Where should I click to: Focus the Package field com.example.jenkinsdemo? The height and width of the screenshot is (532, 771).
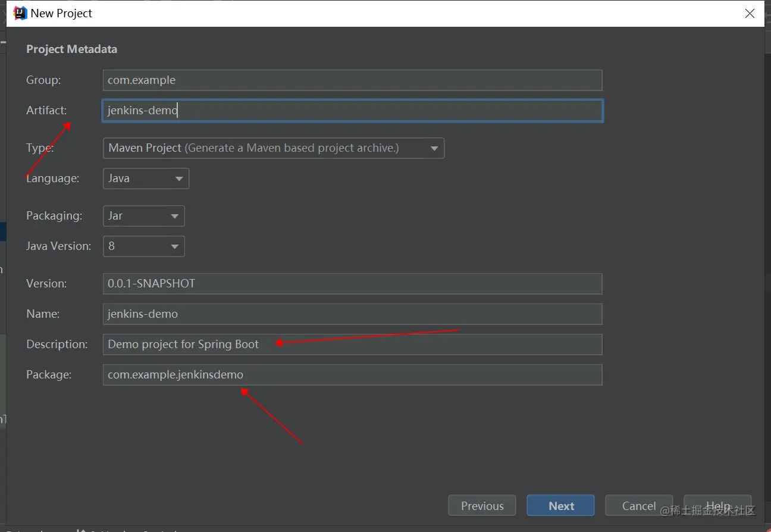352,375
